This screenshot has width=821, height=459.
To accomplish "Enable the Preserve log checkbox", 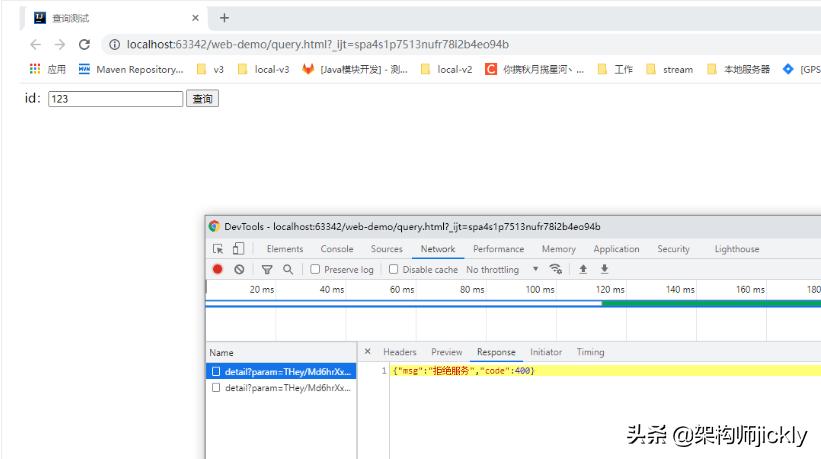I will (315, 269).
